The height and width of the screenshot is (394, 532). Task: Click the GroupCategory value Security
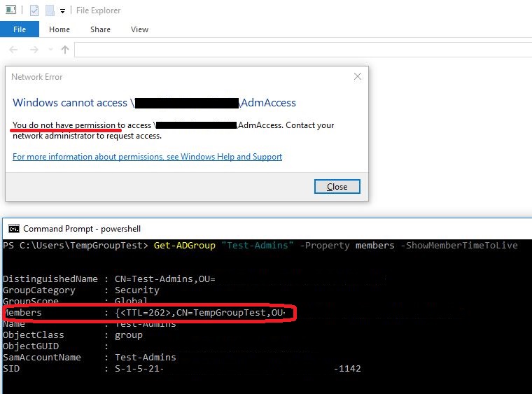pyautogui.click(x=137, y=290)
